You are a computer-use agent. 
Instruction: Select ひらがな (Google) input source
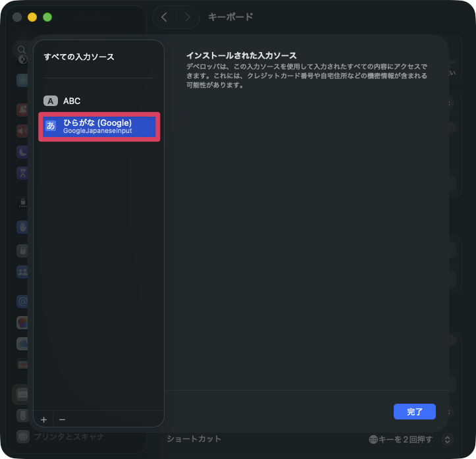point(99,126)
